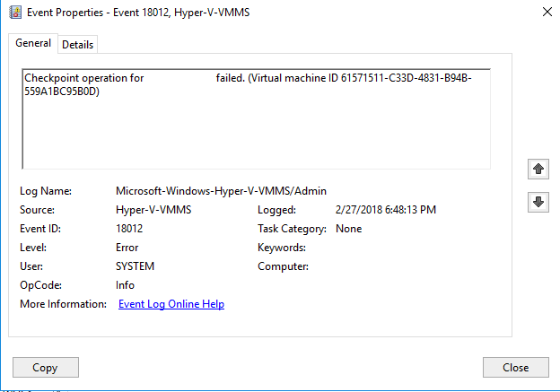The height and width of the screenshot is (392, 560).
Task: Click the Task Category value None
Action: (348, 229)
